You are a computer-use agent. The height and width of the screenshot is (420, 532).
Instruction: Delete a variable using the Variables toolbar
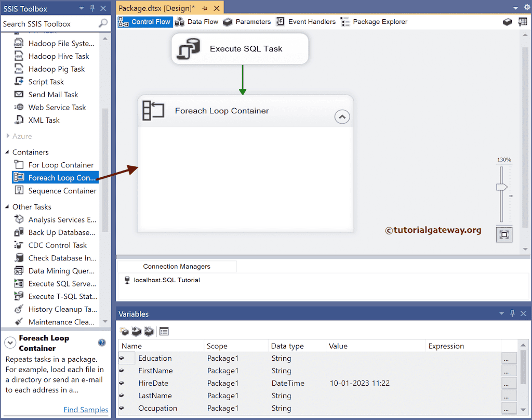point(149,331)
